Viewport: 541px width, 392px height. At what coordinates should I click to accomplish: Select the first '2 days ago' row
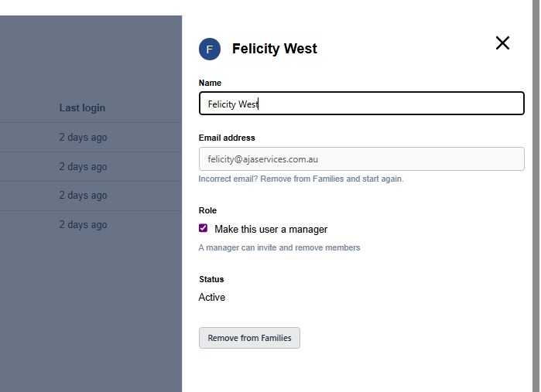(83, 138)
